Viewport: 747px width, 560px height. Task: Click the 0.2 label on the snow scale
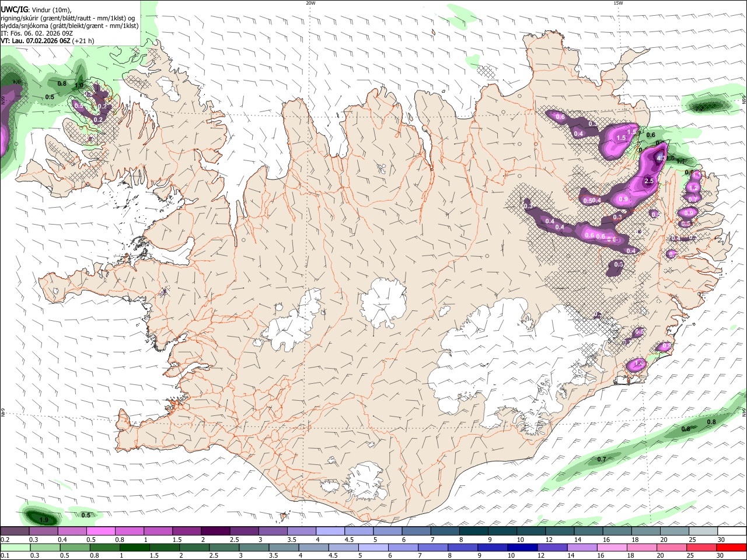pyautogui.click(x=5, y=540)
